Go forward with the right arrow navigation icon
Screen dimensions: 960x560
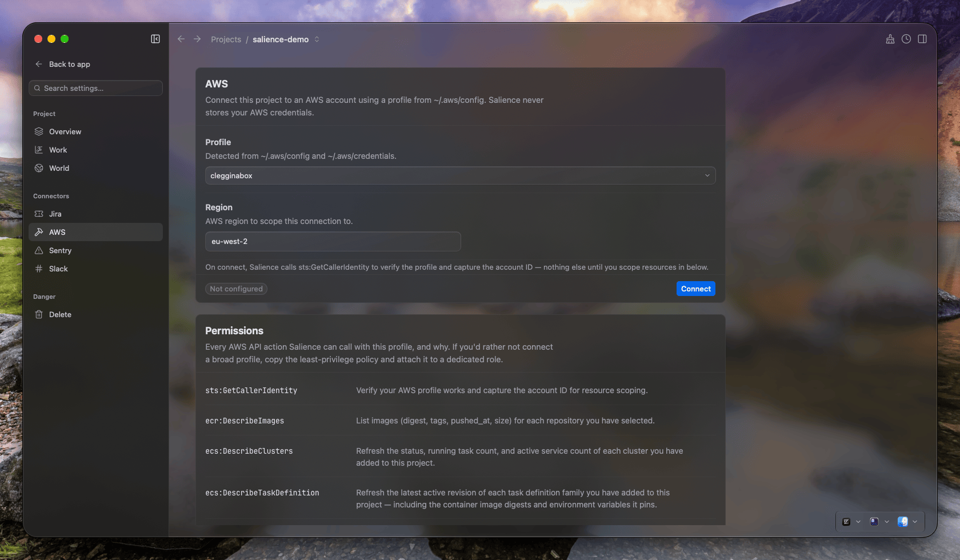(x=197, y=39)
